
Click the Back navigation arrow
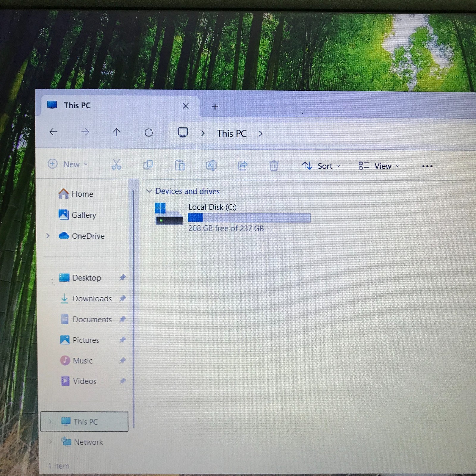pos(53,131)
